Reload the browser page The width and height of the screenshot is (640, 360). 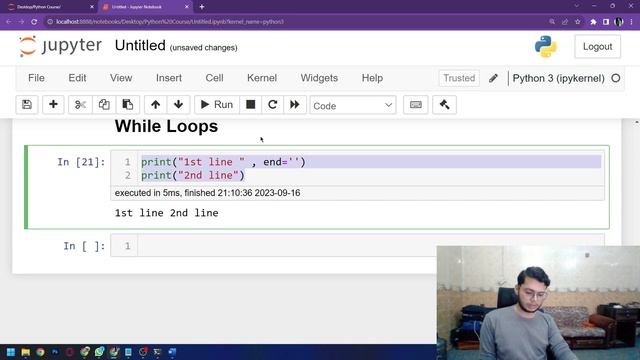pos(34,22)
